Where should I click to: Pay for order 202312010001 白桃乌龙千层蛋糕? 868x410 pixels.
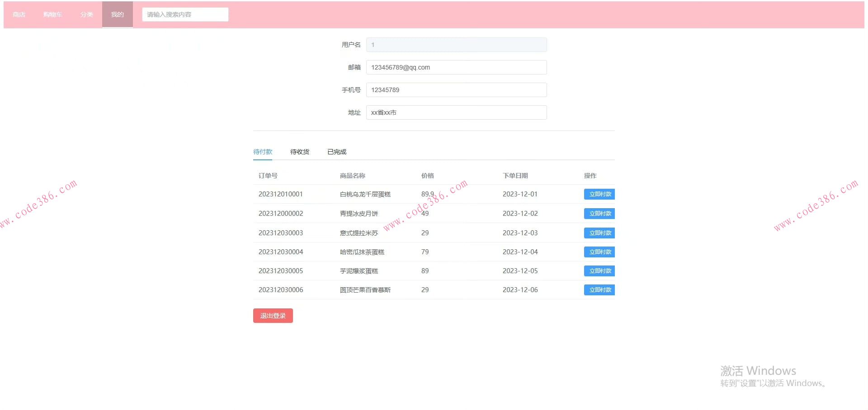click(599, 194)
